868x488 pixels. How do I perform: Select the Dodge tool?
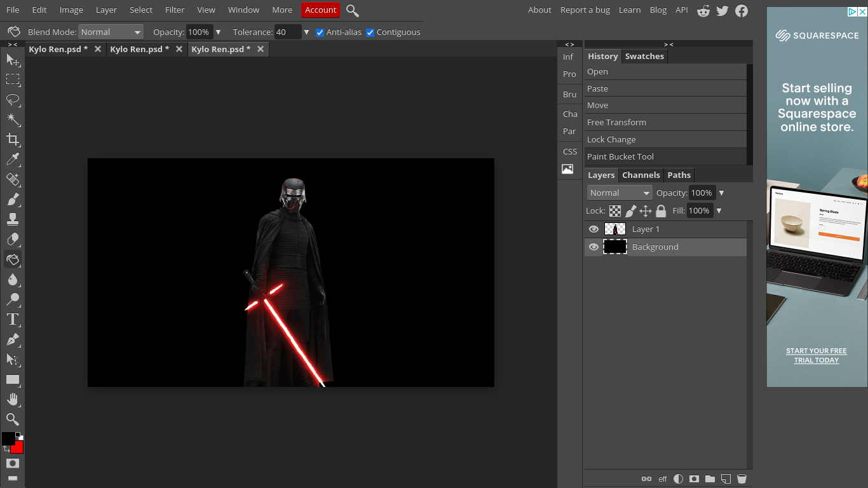12,299
